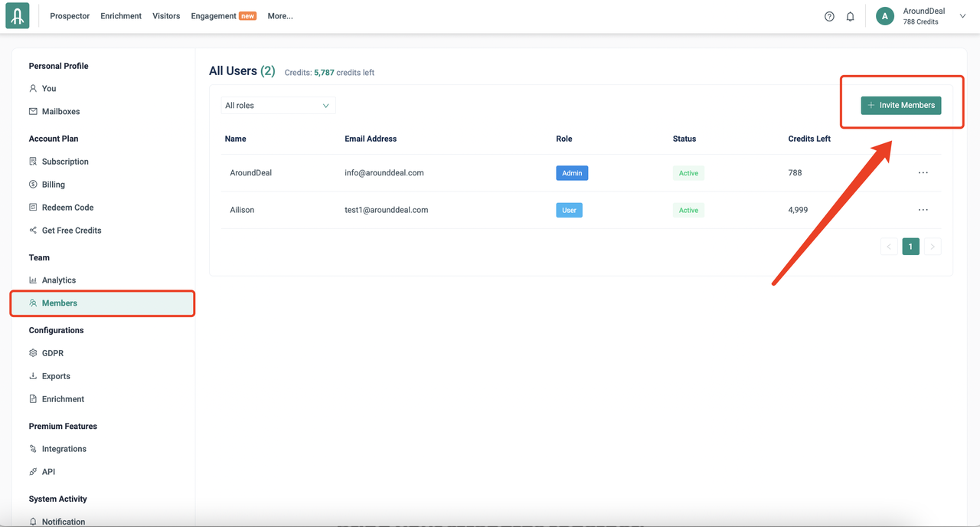Click the AroundDeal logo icon
This screenshot has width=980, height=527.
pyautogui.click(x=17, y=16)
